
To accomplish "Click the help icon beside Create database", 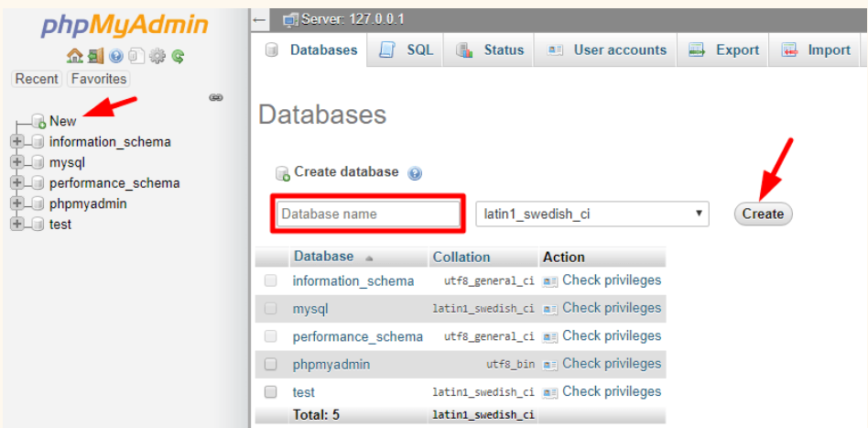I will point(415,173).
